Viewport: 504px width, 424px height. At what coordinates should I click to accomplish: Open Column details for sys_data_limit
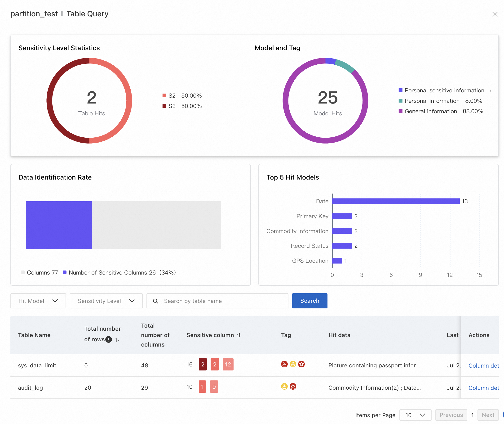point(483,365)
